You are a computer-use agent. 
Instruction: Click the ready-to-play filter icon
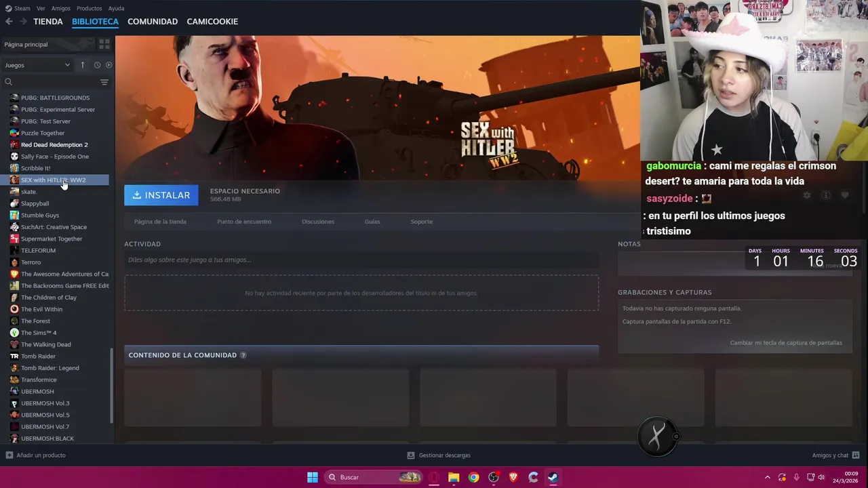click(x=108, y=65)
